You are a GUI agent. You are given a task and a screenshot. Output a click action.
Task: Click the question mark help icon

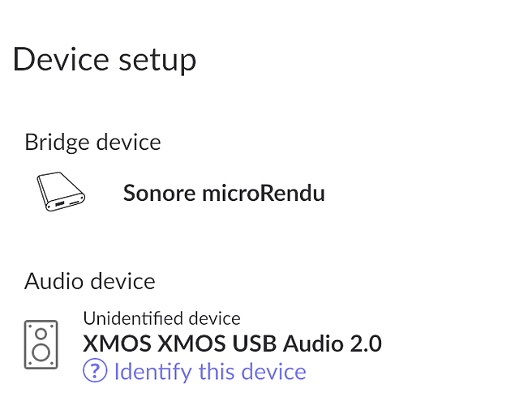95,372
